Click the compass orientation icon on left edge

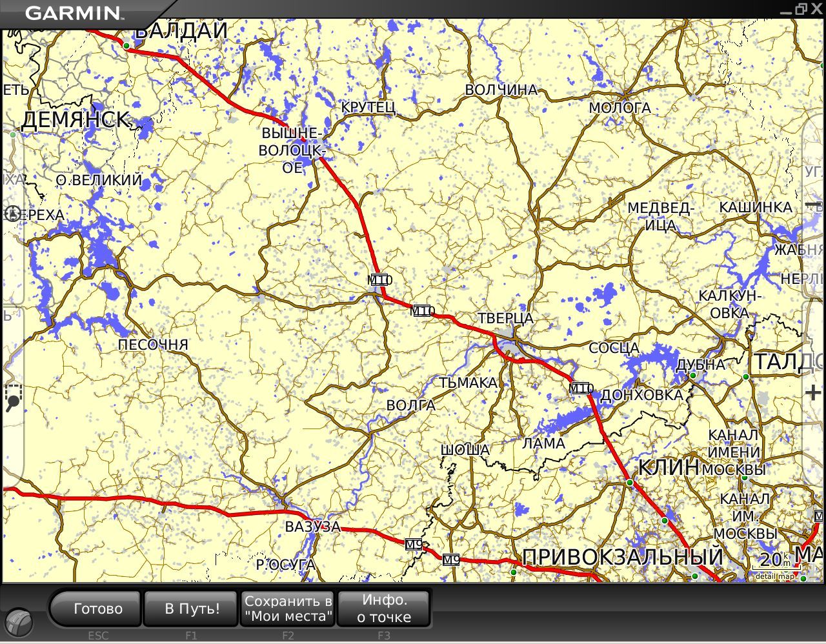click(x=12, y=214)
